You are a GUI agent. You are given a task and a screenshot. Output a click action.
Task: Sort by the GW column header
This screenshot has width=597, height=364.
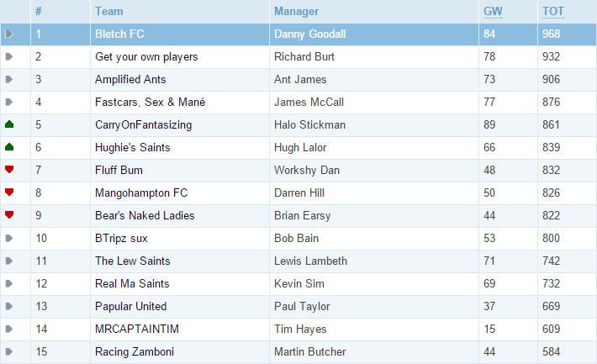493,12
